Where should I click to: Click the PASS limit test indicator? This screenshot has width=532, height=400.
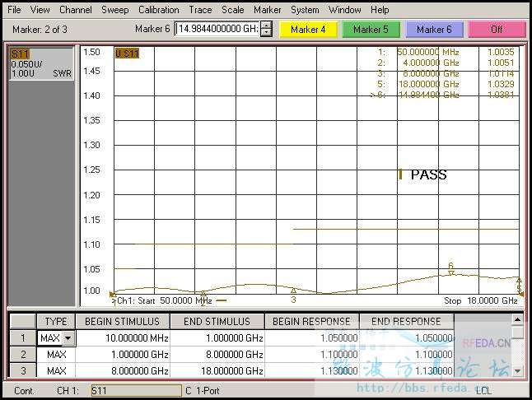tap(428, 175)
